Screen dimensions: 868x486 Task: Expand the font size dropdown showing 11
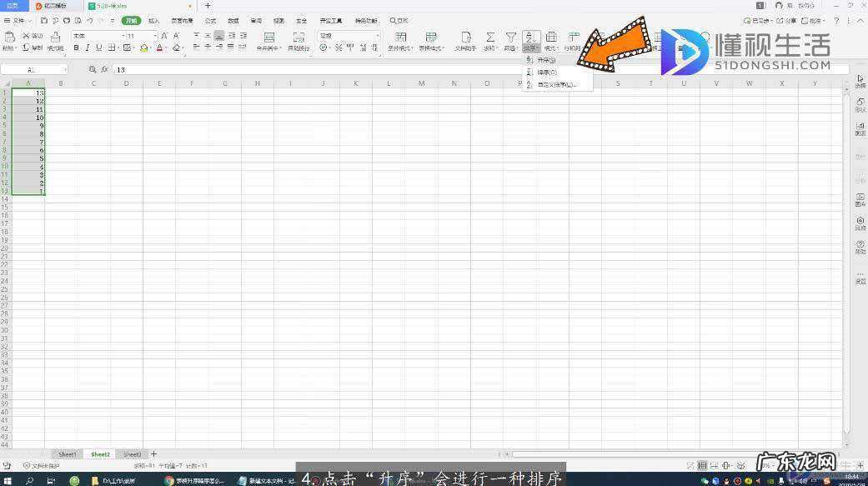(155, 36)
